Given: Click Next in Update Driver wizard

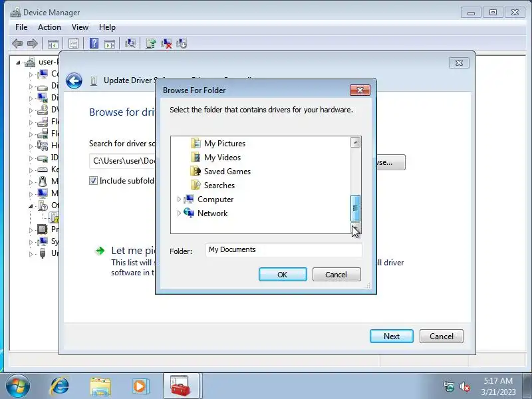Looking at the screenshot, I should click(x=392, y=336).
